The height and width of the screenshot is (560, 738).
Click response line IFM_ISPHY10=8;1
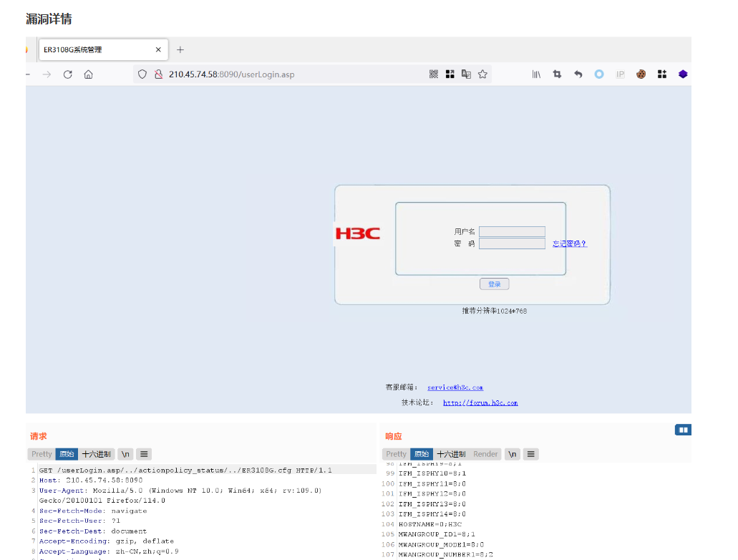pos(432,473)
